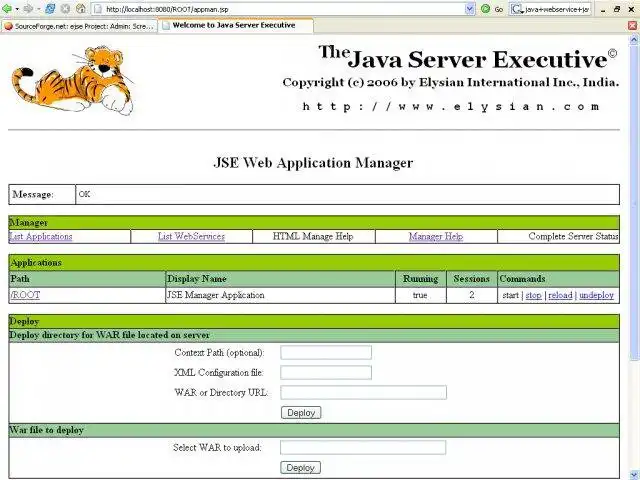Click the start command text for /ROOT
This screenshot has width=640, height=480.
pyautogui.click(x=510, y=295)
